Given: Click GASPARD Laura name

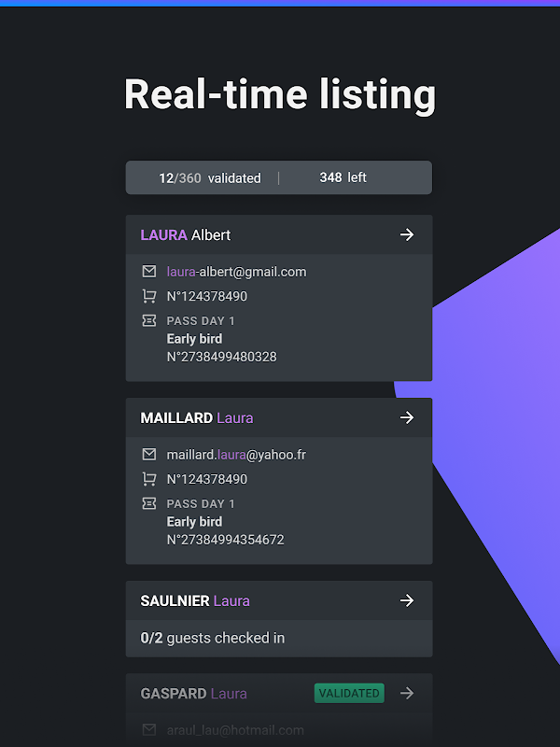Looking at the screenshot, I should coord(194,694).
